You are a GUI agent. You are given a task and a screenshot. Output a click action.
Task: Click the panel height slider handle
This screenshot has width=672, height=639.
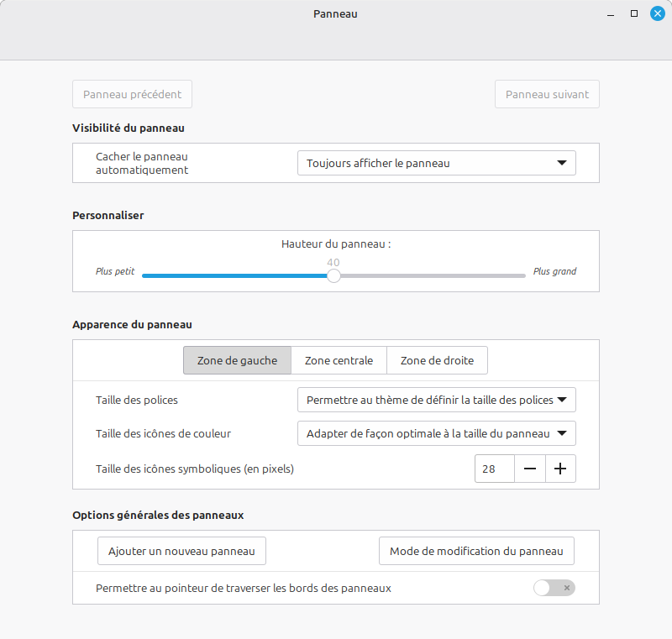point(333,275)
